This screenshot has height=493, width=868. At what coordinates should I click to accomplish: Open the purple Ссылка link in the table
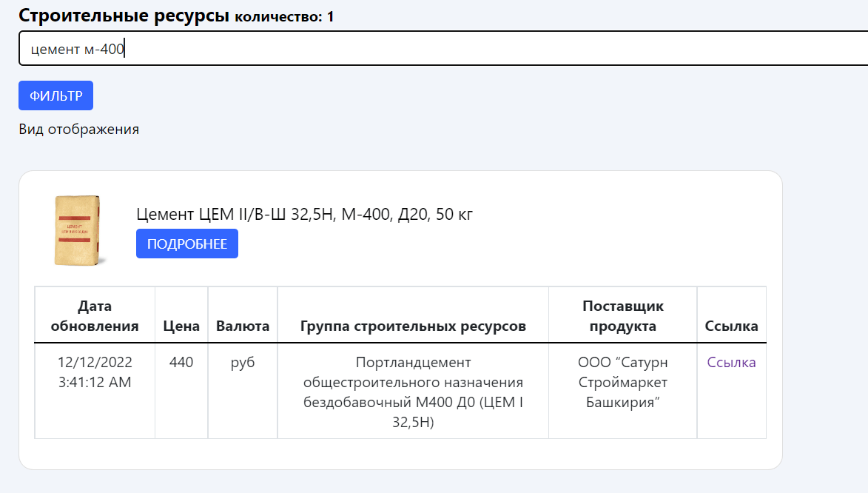[x=731, y=363]
